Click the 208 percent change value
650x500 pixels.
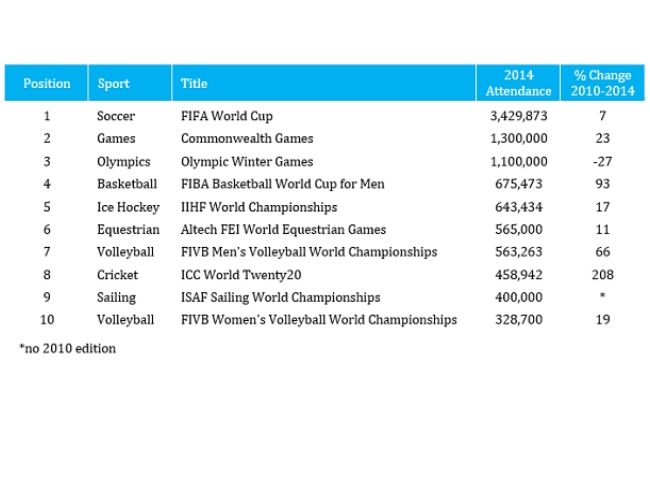tap(602, 275)
